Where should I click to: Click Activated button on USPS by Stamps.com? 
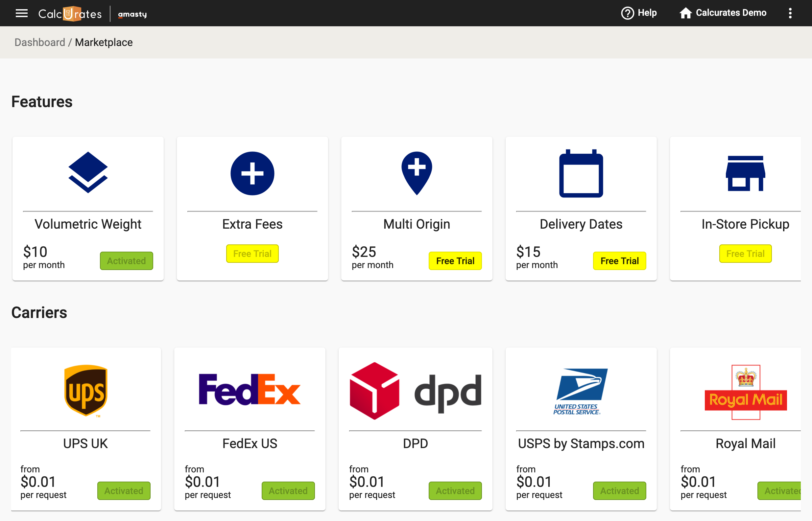coord(619,491)
